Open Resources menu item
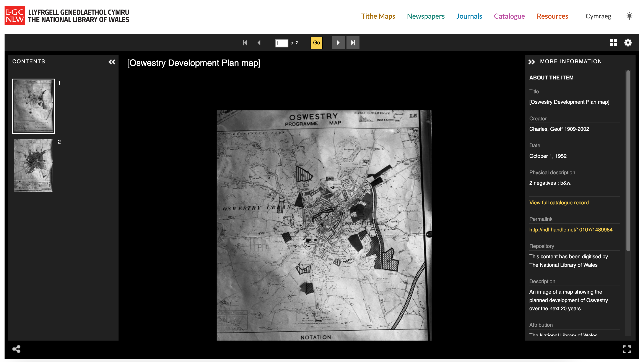The height and width of the screenshot is (362, 644). pos(553,16)
